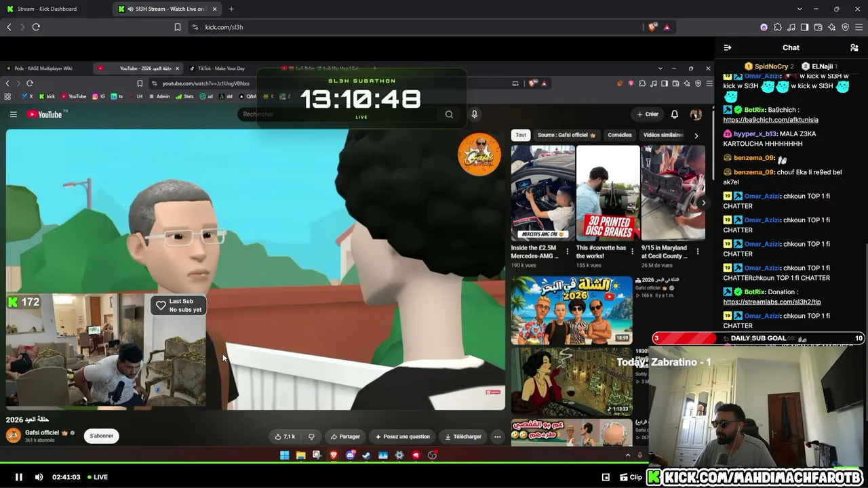Start YouTube voice search with the microphone
The image size is (868, 488).
[475, 115]
